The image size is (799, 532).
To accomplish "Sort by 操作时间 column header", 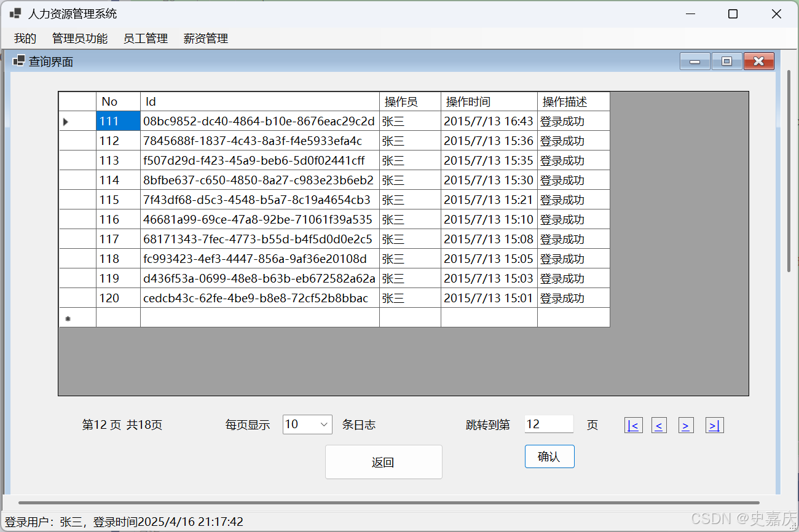I will point(489,101).
